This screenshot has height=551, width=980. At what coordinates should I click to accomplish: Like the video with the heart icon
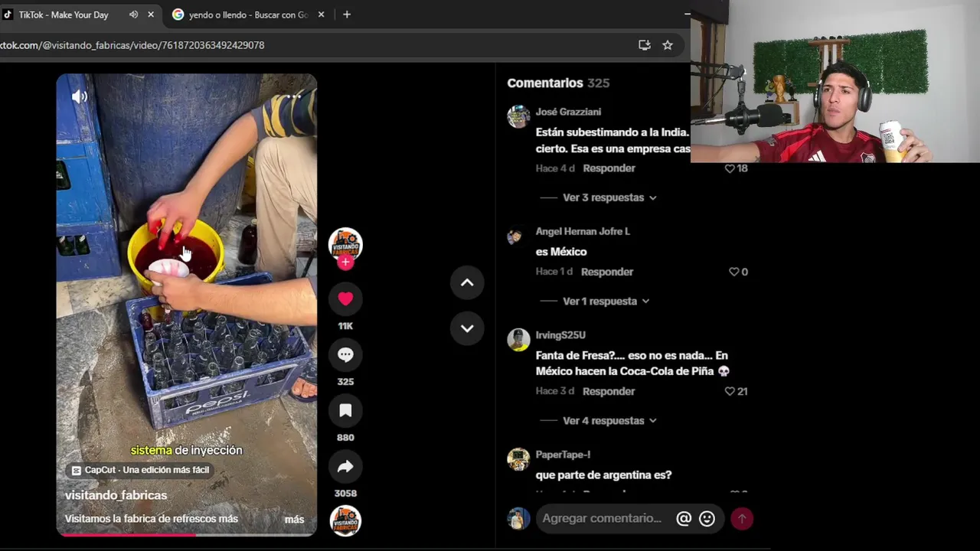(345, 298)
